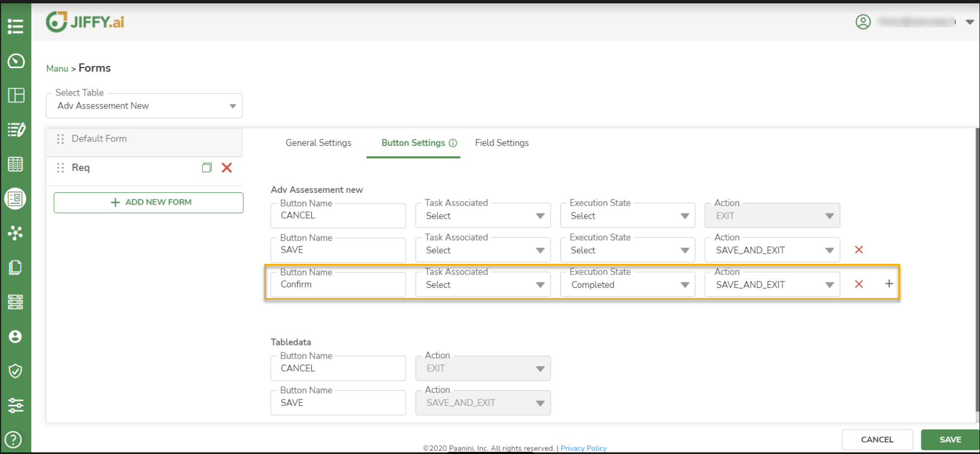Duplicate the Req form using copy icon
Viewport: 980px width, 454px height.
point(207,168)
